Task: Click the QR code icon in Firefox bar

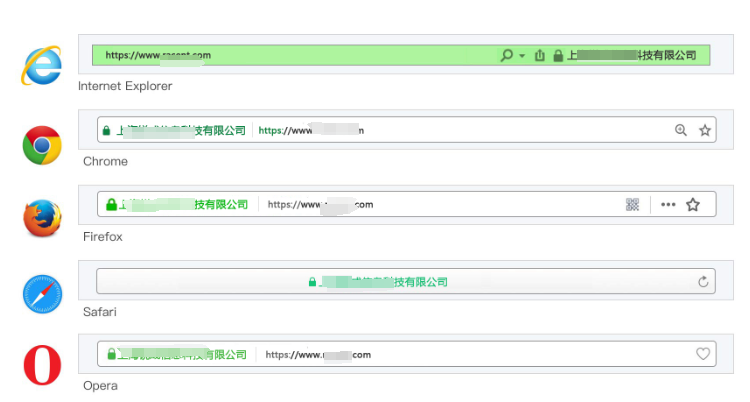Action: tap(632, 204)
